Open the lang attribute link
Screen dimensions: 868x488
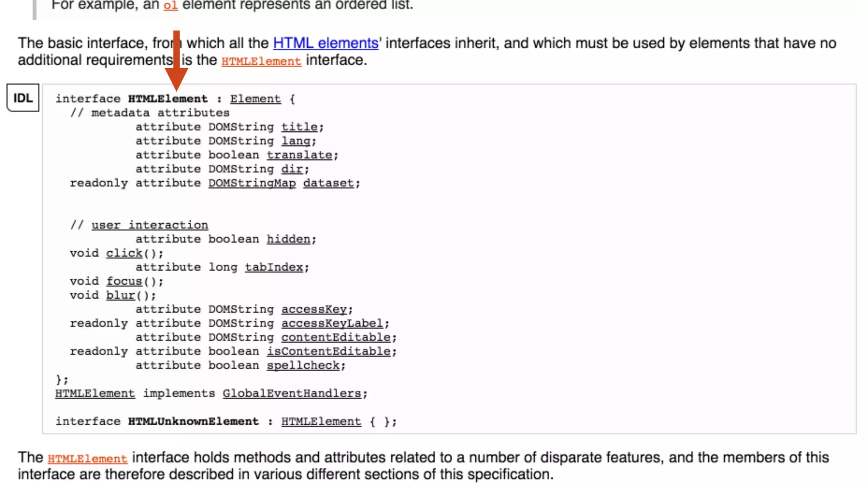click(296, 141)
